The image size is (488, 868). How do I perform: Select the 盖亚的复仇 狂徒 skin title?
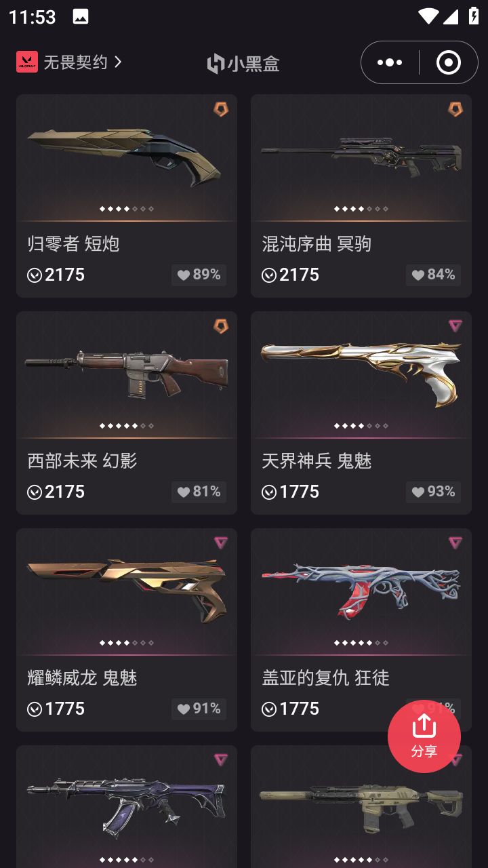coord(325,677)
